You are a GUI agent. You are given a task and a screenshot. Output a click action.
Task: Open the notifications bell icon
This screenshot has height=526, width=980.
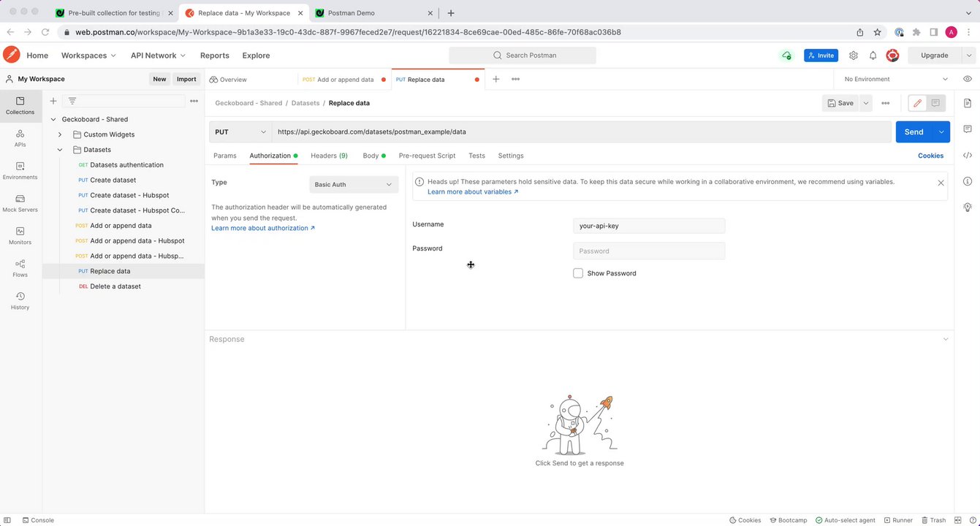click(x=873, y=56)
